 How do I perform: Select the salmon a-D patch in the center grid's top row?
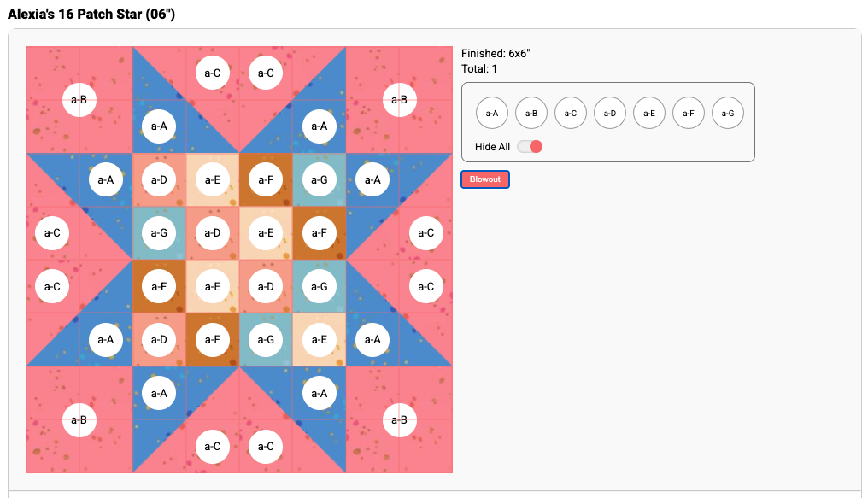point(159,180)
